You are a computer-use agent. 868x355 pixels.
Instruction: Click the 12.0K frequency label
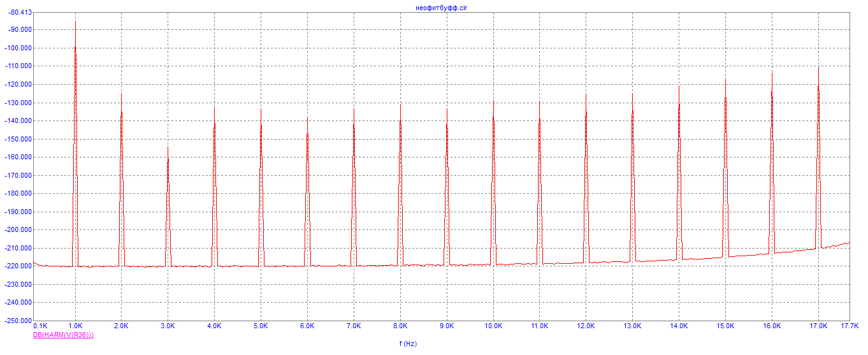[586, 326]
